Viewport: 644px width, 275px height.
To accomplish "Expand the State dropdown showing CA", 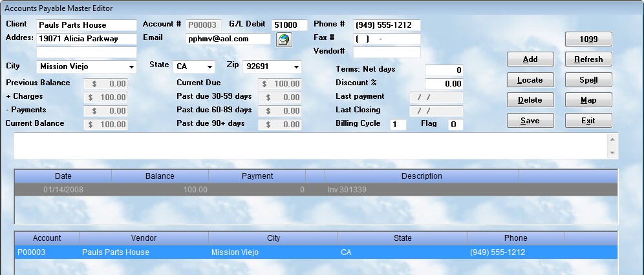I will tap(209, 67).
